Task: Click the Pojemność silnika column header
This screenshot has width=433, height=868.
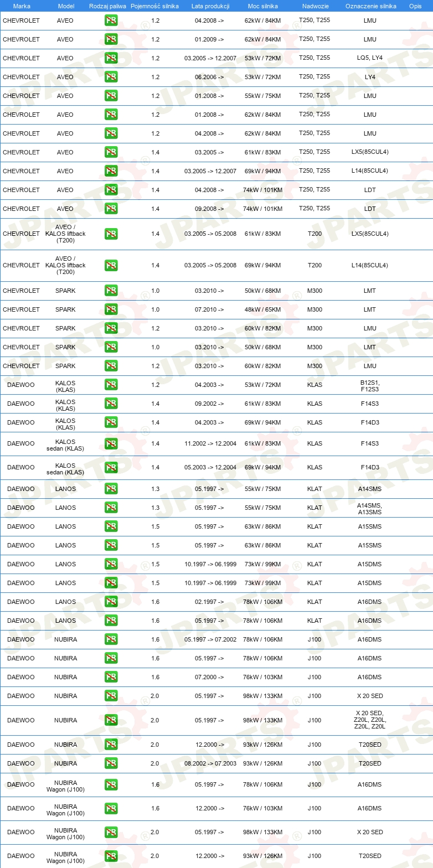Action: (154, 6)
